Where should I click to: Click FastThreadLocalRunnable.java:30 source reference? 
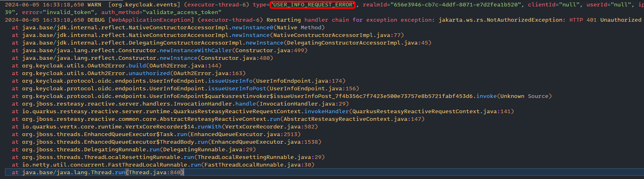258,165
